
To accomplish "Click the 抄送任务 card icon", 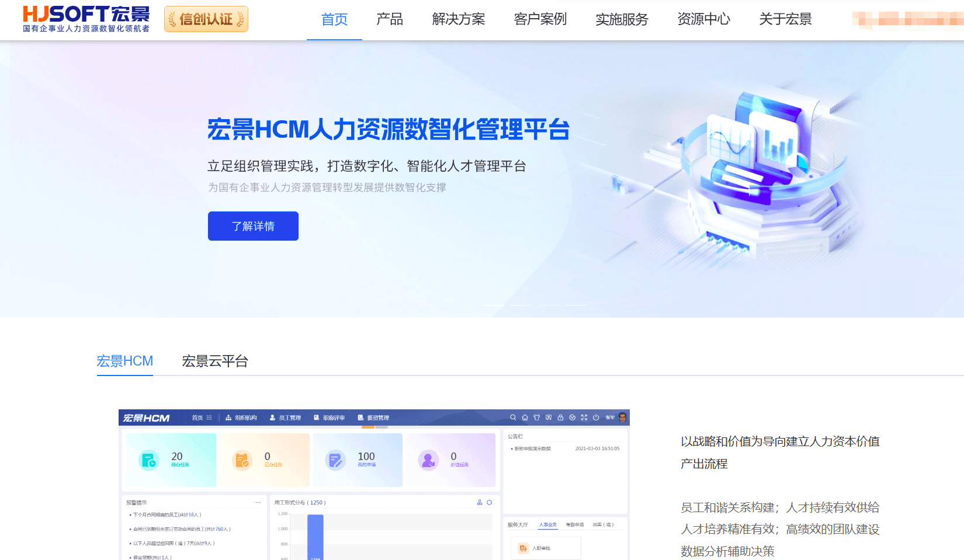I will (428, 460).
